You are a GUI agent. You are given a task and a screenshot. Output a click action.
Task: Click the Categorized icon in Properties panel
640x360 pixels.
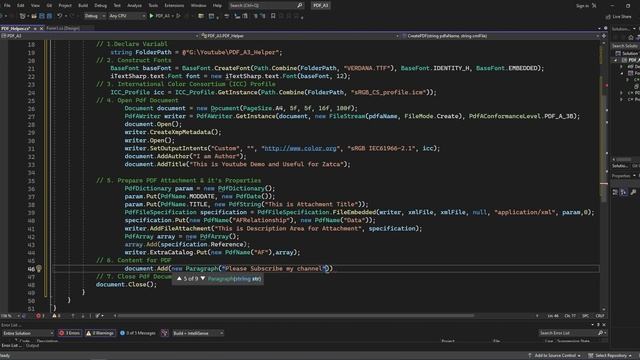tap(616, 192)
